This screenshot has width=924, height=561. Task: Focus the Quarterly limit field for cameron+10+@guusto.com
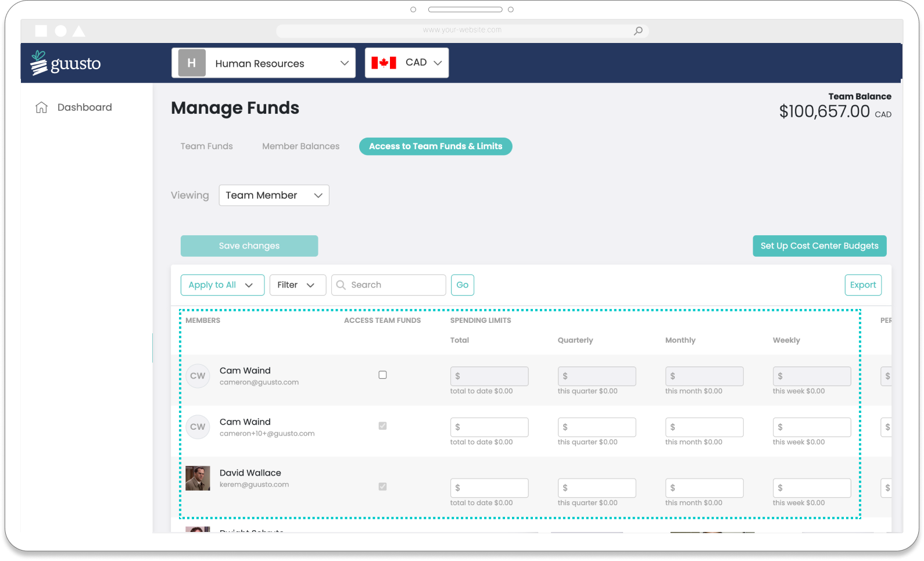pos(597,427)
